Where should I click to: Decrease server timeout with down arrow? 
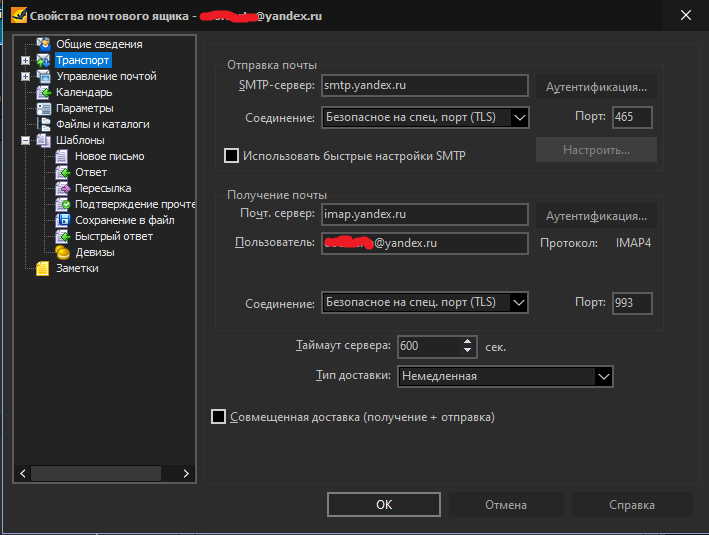pos(468,351)
